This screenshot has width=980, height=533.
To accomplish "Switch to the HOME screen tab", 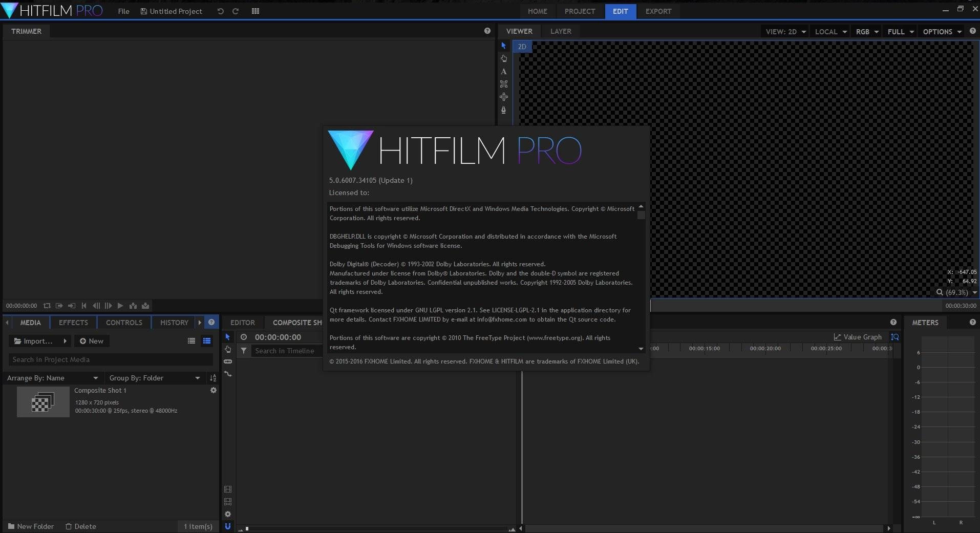I will coord(537,11).
